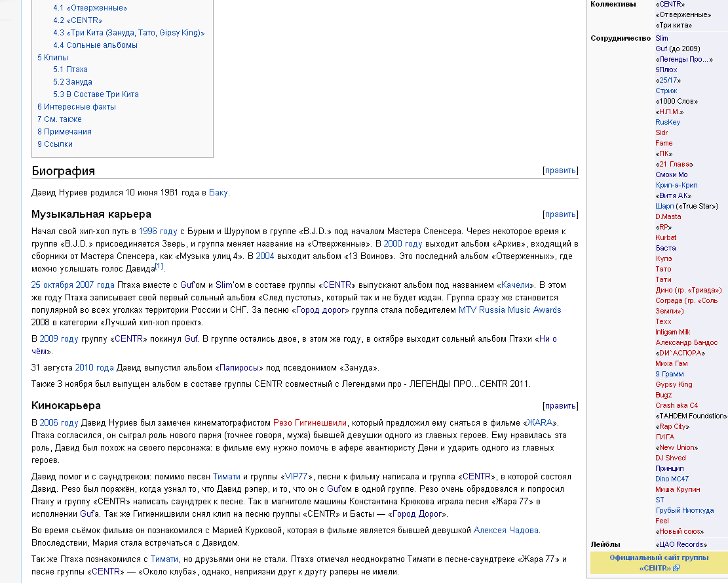
Task: Open the 25 октября 2007 года link
Action: [73, 285]
